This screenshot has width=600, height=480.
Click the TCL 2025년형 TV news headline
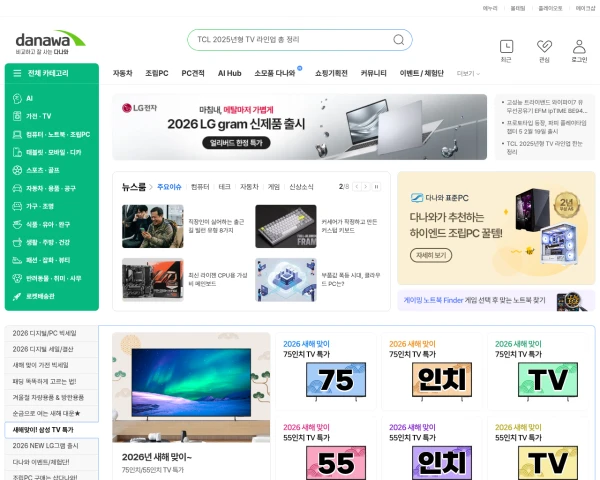545,147
